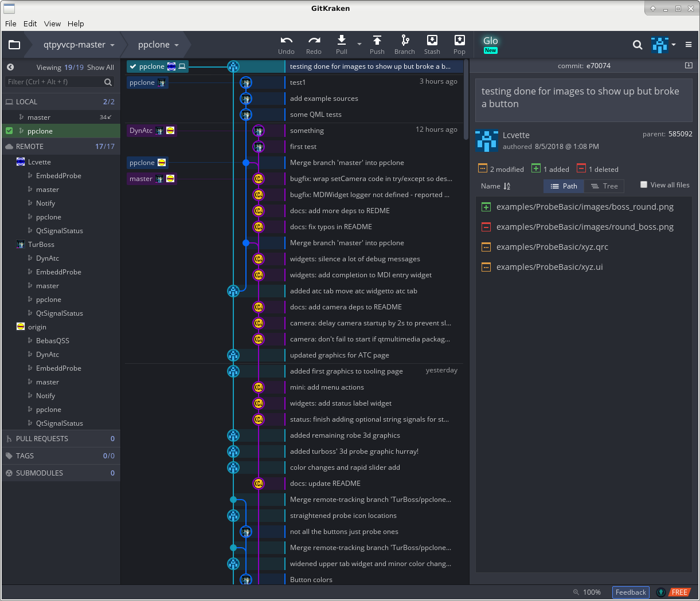
Task: Click the commit download icon beside e70074
Action: point(689,65)
